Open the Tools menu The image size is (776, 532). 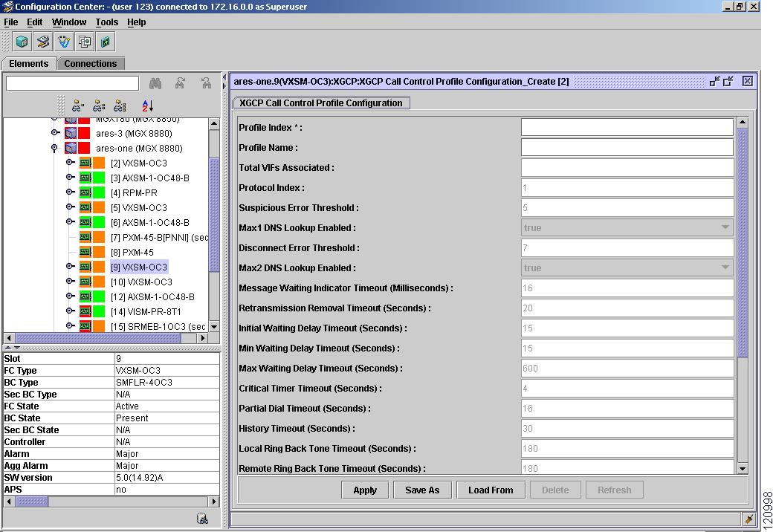click(107, 22)
